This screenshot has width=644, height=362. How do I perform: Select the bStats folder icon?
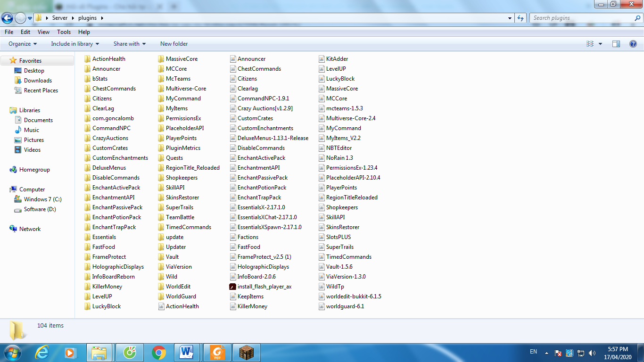[88, 79]
